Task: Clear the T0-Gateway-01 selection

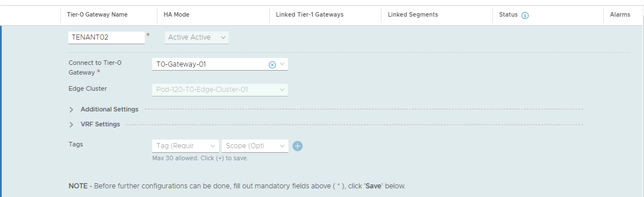Action: (272, 65)
